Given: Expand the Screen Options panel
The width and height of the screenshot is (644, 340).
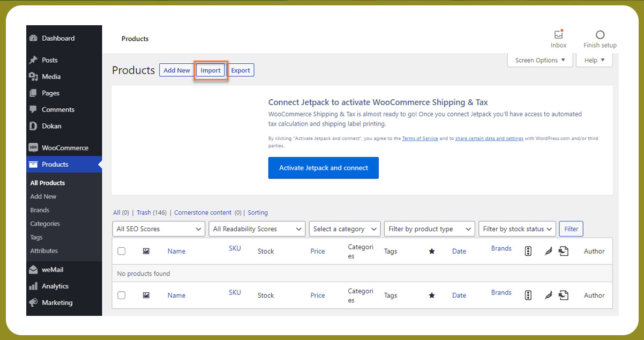Looking at the screenshot, I should [540, 60].
